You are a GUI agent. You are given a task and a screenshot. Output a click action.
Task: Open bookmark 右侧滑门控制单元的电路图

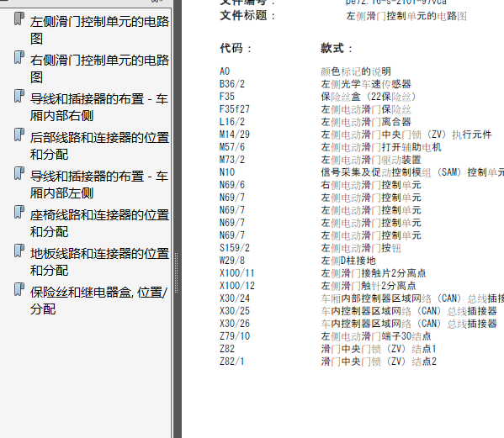pyautogui.click(x=99, y=68)
